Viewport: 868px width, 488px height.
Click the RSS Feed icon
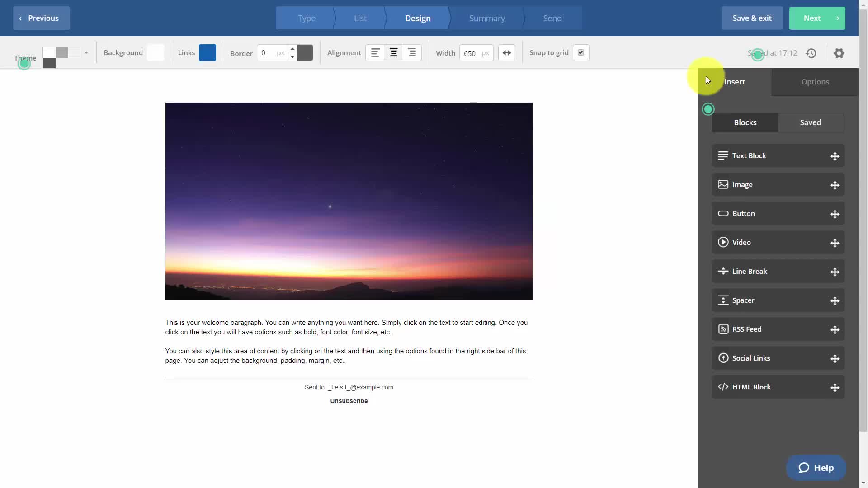[723, 329]
